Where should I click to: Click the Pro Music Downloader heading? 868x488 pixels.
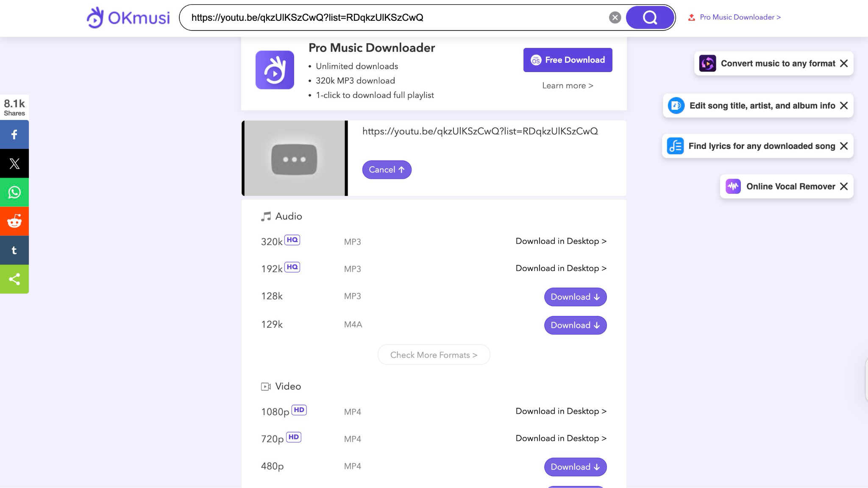pyautogui.click(x=372, y=48)
